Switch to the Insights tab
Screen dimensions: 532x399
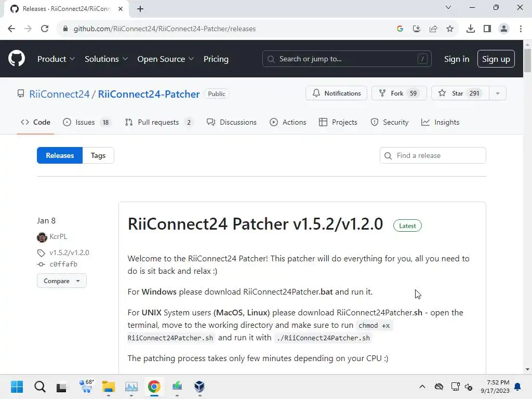pyautogui.click(x=440, y=122)
